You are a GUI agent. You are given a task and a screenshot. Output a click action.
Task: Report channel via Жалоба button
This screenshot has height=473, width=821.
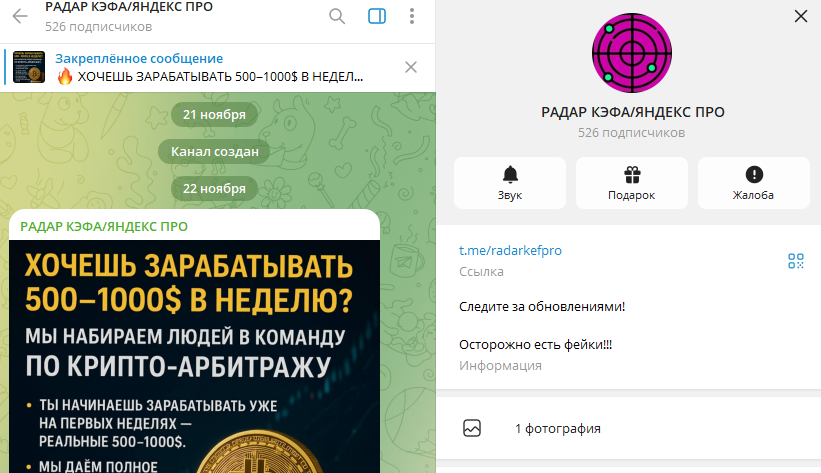[x=753, y=183]
